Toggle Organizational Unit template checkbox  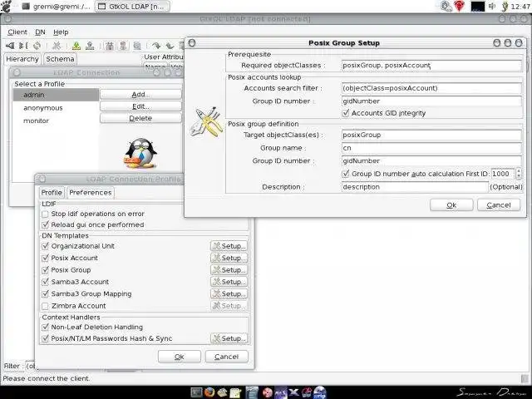[x=45, y=246]
